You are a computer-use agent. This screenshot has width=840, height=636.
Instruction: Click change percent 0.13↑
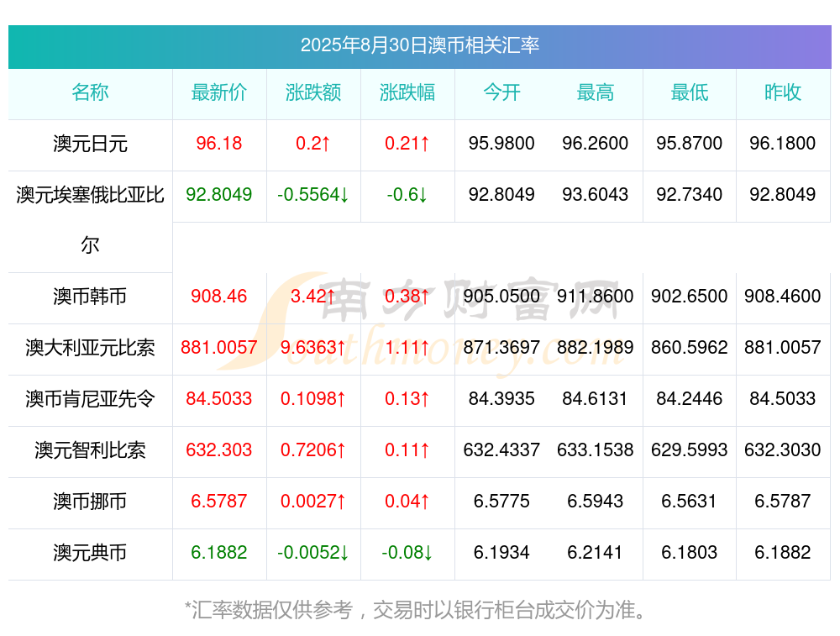[407, 398]
